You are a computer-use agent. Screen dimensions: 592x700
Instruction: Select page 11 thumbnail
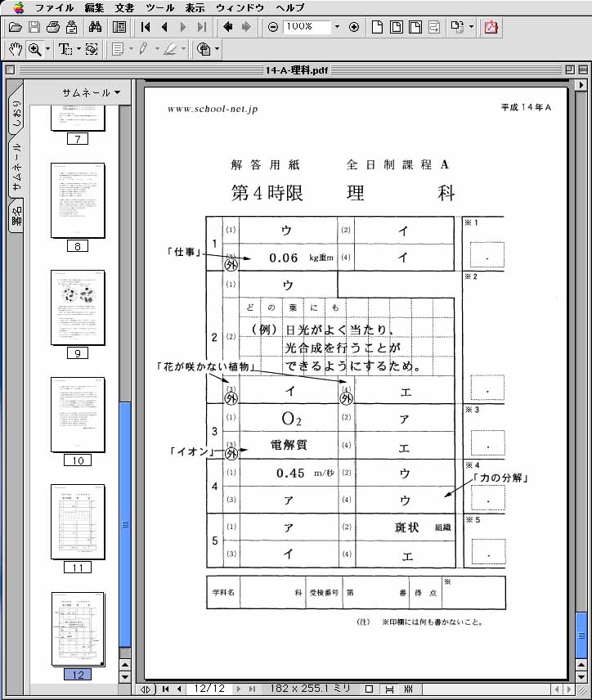(x=78, y=522)
